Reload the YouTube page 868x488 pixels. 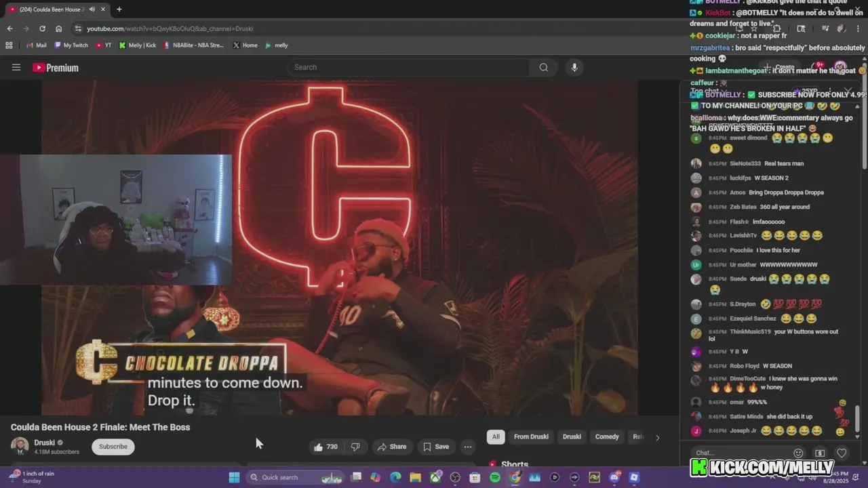tap(42, 28)
